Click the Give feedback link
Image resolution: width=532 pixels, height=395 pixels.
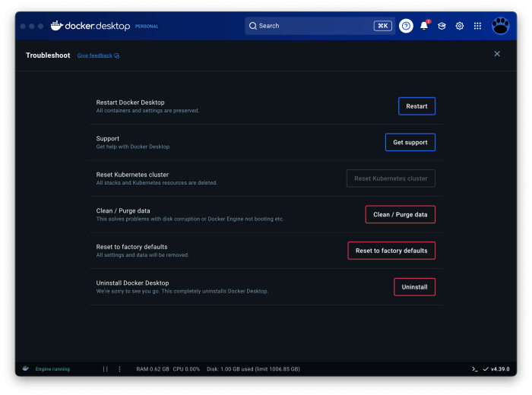coord(98,55)
